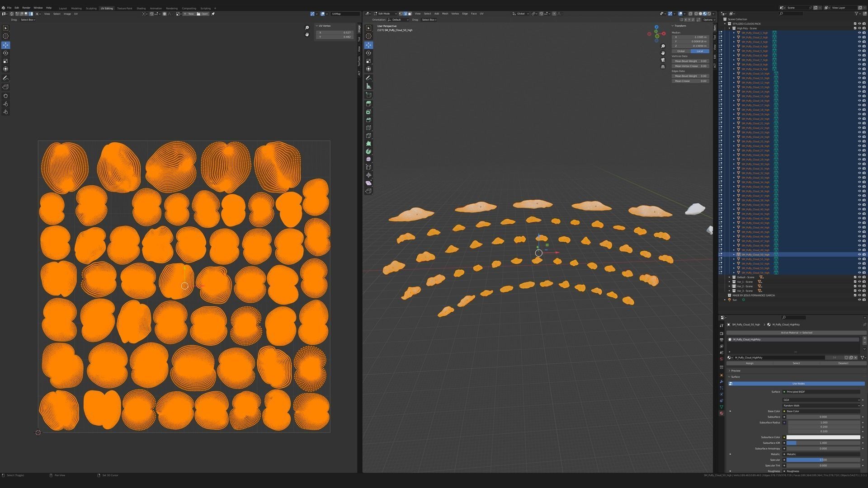Screen dimensions: 868x488
Task: Hide SM_Puffy_Cloud_1_high with its eye icon
Action: [859, 33]
